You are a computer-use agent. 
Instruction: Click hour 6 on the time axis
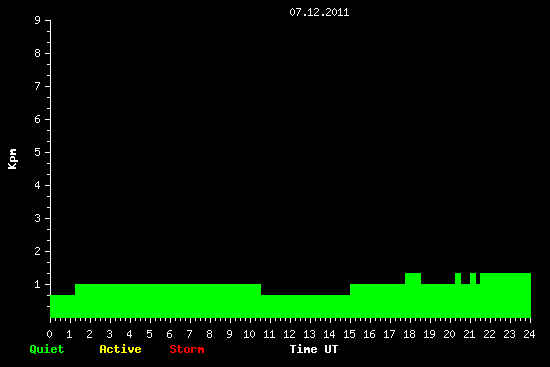tap(170, 334)
